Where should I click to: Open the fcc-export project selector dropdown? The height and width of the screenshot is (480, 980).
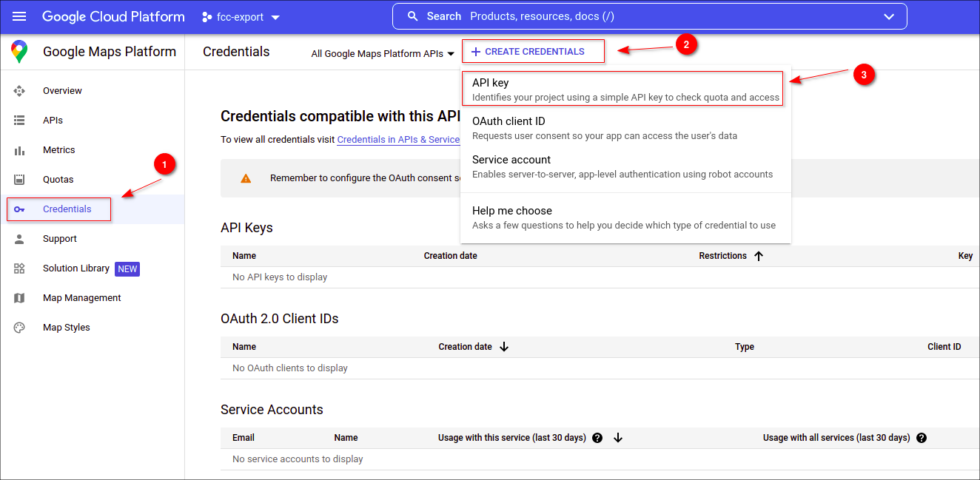[x=241, y=17]
